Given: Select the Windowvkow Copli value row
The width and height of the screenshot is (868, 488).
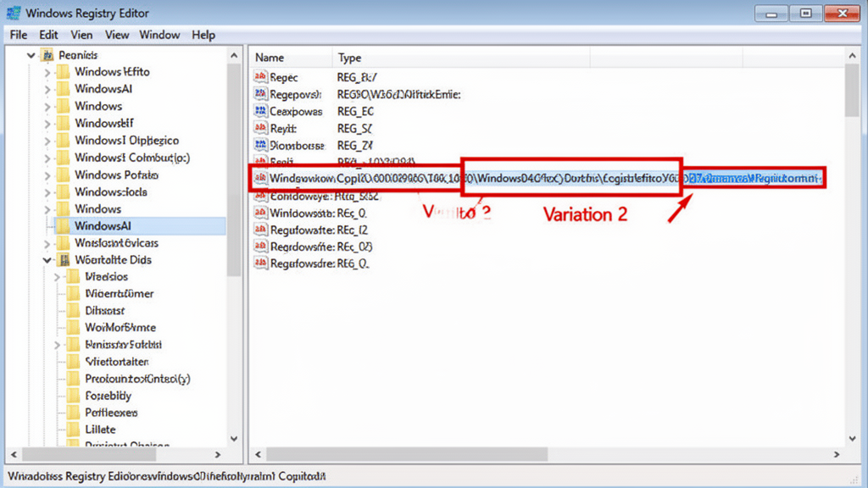Looking at the screenshot, I should (537, 178).
